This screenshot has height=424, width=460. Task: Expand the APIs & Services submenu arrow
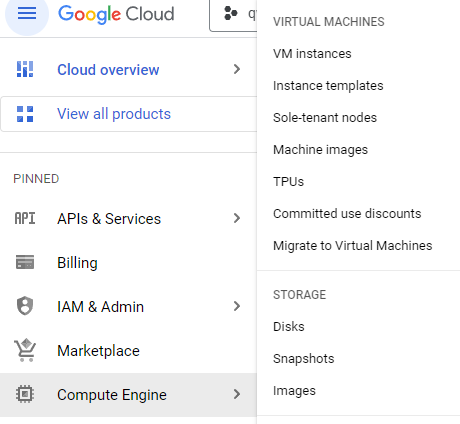(x=237, y=218)
